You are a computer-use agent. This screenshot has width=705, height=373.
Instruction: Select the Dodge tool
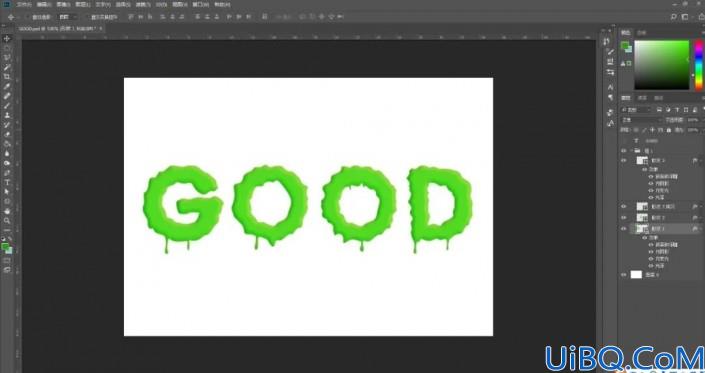(x=7, y=163)
